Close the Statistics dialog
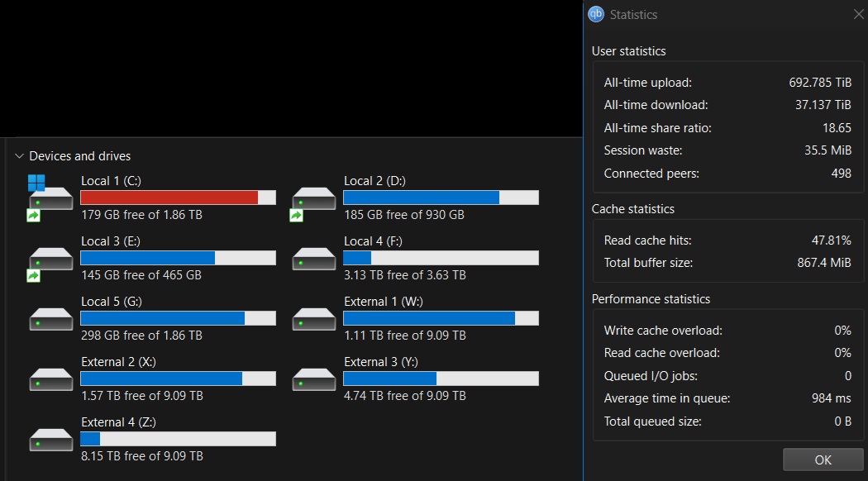This screenshot has width=868, height=481. click(859, 14)
